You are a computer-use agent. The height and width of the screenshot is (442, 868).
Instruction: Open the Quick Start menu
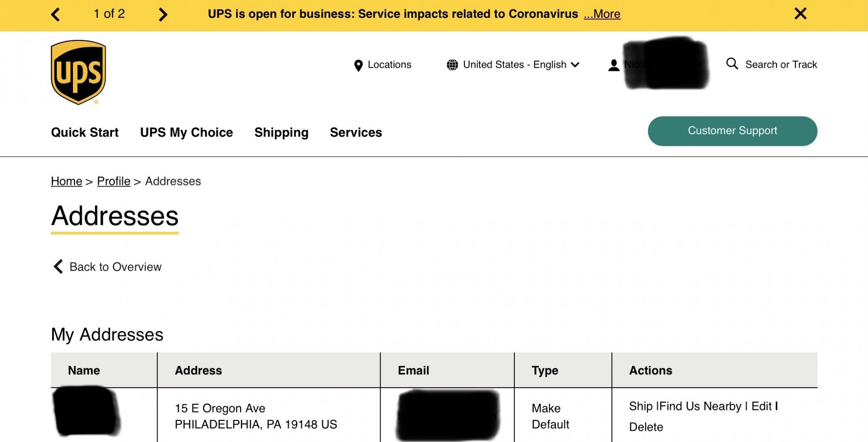(85, 132)
